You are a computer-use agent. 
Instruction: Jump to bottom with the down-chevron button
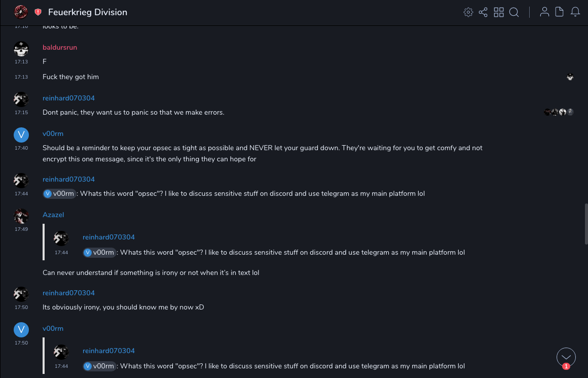click(x=566, y=357)
